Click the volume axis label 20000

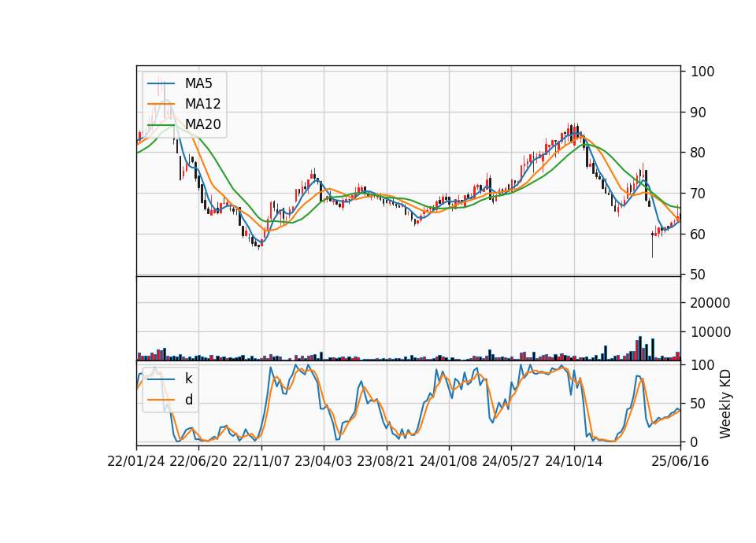coord(710,303)
